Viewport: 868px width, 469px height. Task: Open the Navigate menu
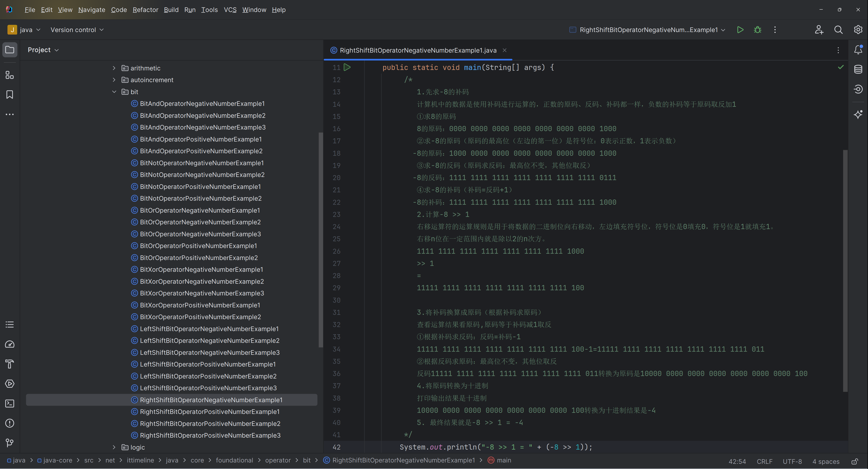click(x=92, y=10)
